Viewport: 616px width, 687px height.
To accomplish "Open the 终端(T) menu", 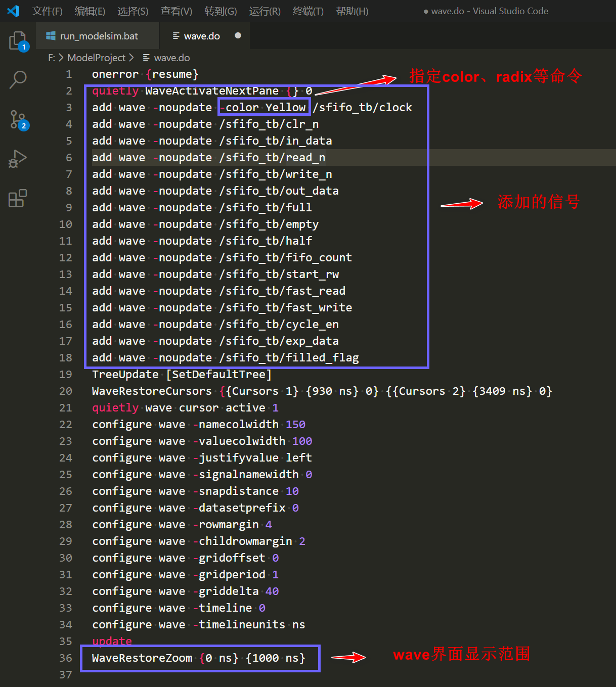I will [x=307, y=11].
